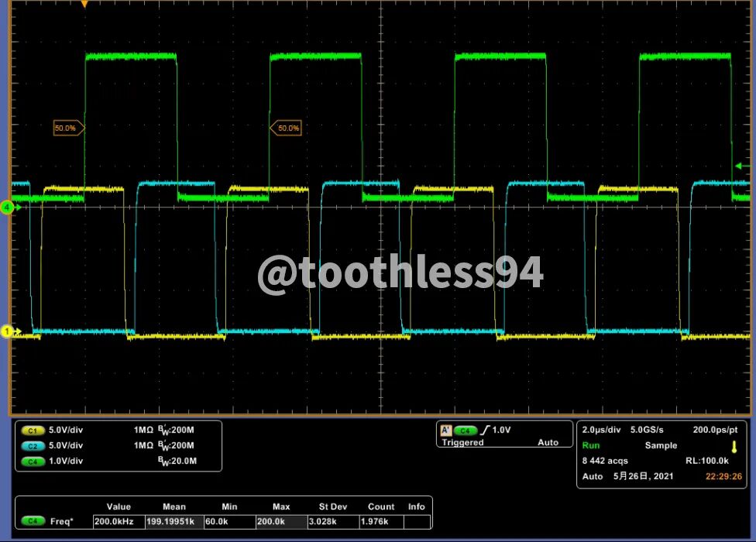Click the C1 1MΩ impedance label
Image resolution: width=756 pixels, height=542 pixels.
143,430
